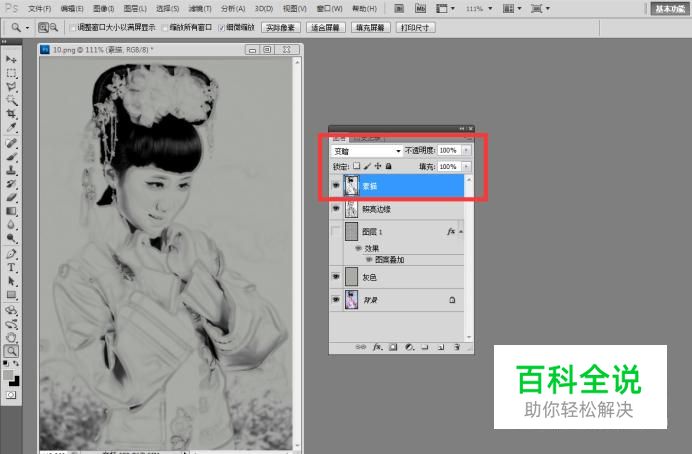692x454 pixels.
Task: Enable 缩放所有窗口 checkbox
Action: pos(165,28)
